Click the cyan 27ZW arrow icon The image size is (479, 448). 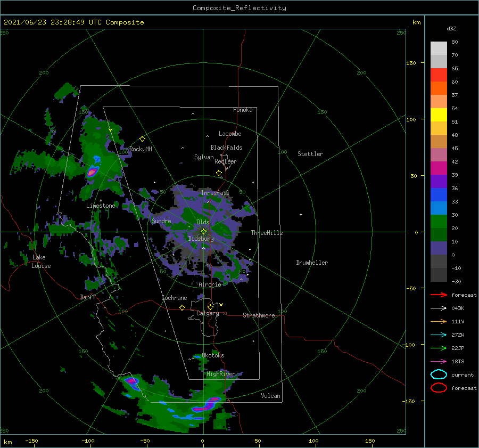439,335
